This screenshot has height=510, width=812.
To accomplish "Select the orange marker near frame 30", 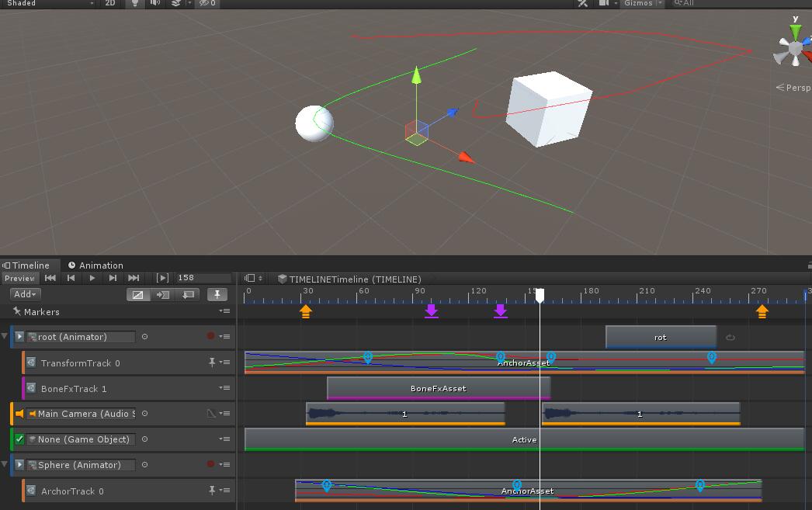I will 306,311.
